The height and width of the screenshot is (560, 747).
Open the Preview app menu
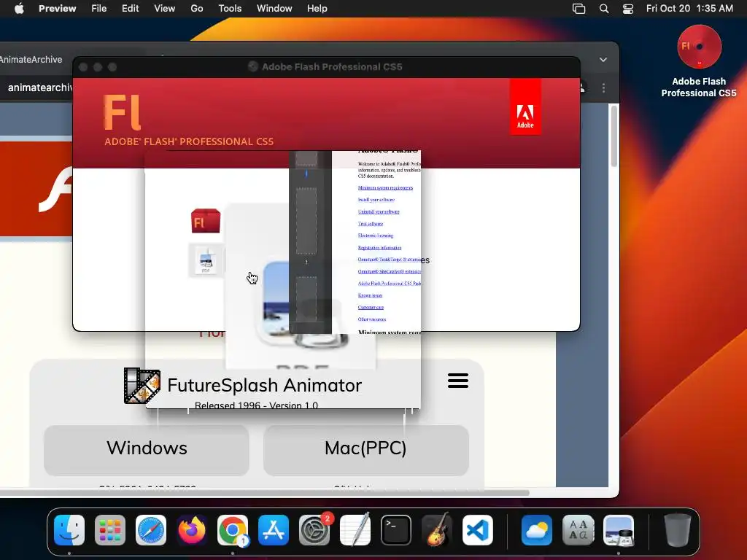[x=57, y=9]
